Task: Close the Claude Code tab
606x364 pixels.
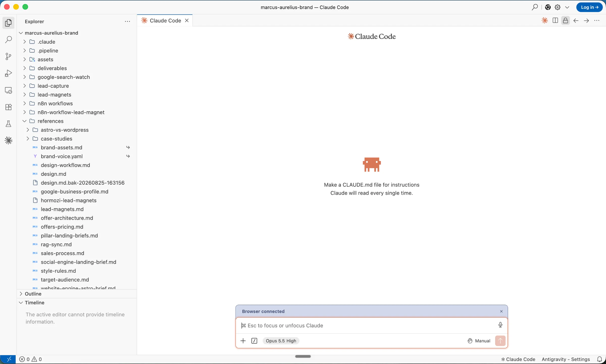Action: (x=187, y=20)
